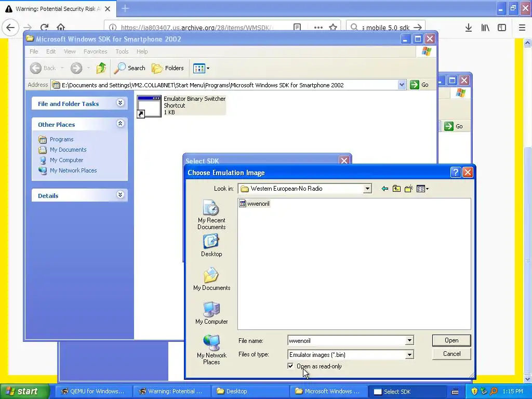Open the File menu in Explorer window
This screenshot has height=399, width=532.
click(34, 51)
